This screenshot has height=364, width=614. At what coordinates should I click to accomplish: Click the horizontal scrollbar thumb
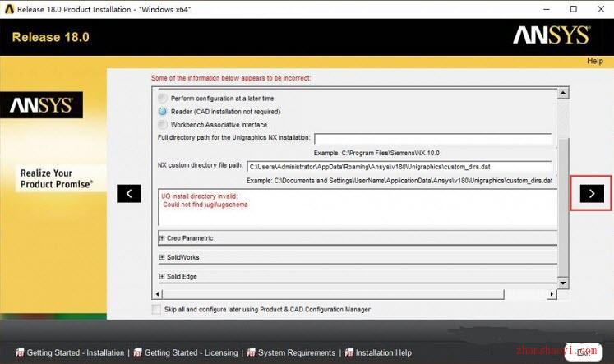(333, 294)
